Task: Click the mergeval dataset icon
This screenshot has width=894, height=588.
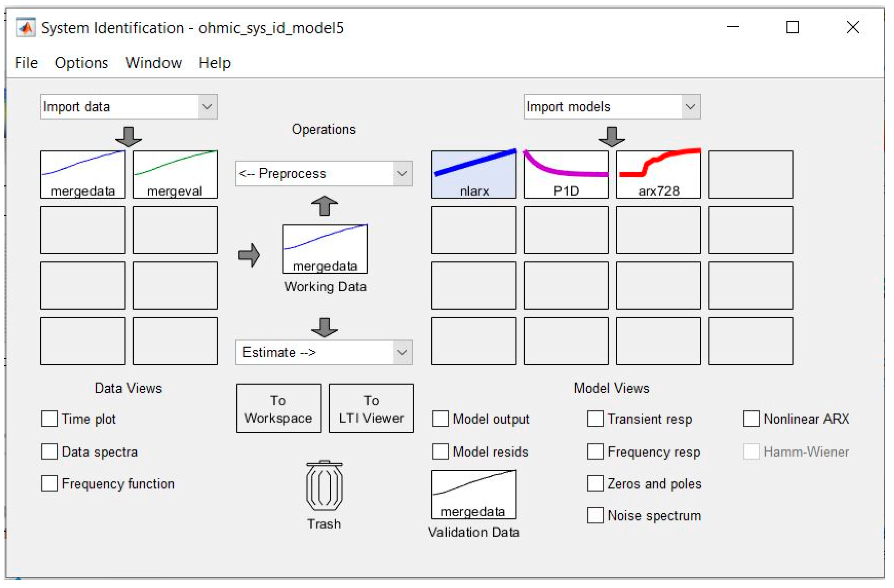Action: click(x=175, y=175)
